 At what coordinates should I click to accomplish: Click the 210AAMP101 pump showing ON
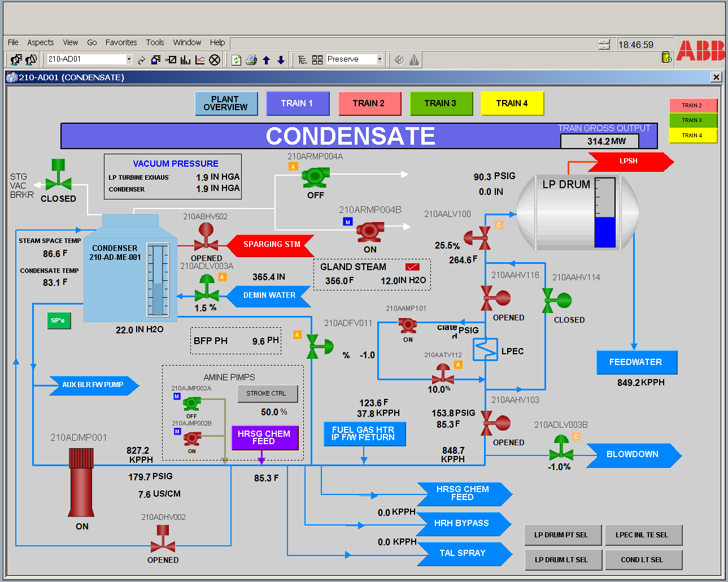pyautogui.click(x=407, y=326)
